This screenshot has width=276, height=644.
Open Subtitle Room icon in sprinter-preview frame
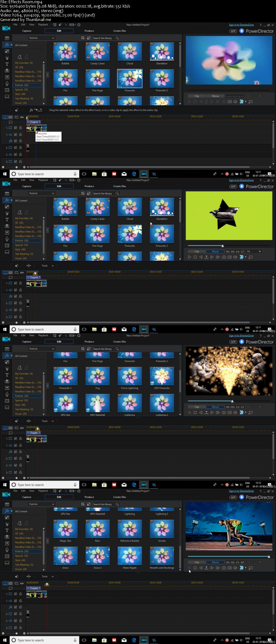(7, 563)
